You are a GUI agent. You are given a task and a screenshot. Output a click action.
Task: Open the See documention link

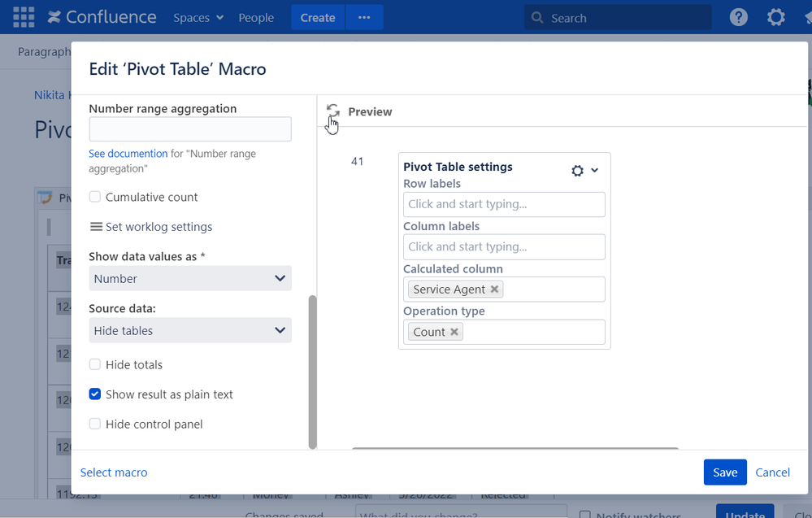point(128,154)
